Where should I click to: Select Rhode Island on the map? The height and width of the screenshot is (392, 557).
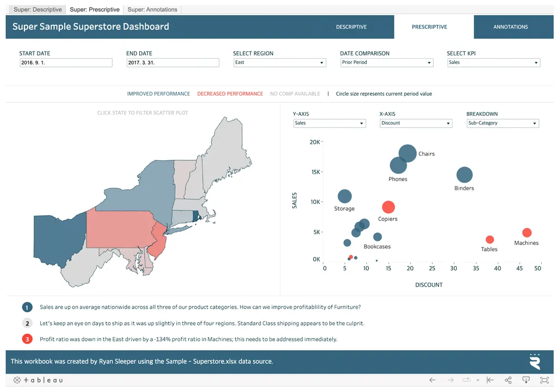click(x=195, y=216)
